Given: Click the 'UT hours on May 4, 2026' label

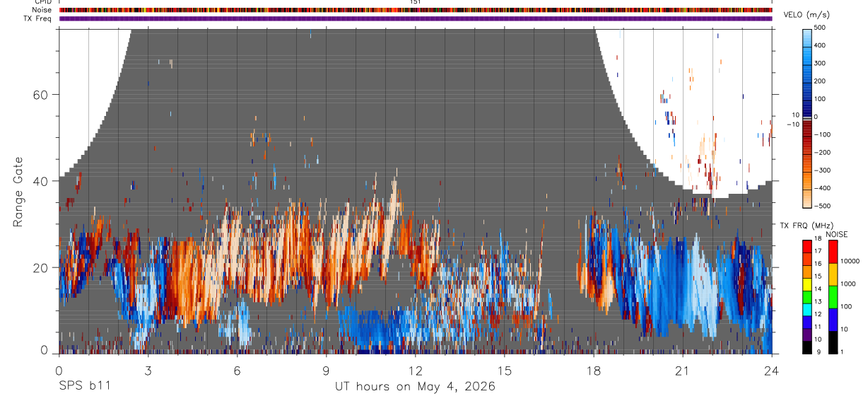Looking at the screenshot, I should 414,386.
